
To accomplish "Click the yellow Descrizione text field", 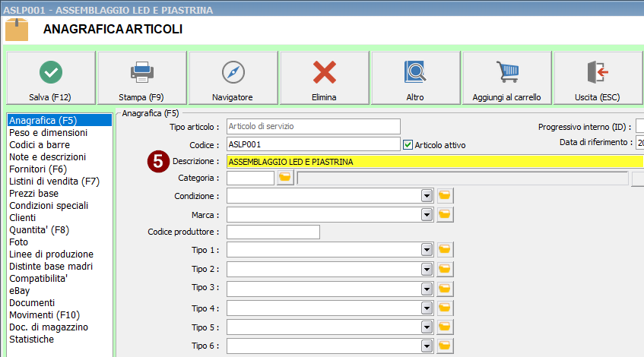I will coord(433,161).
